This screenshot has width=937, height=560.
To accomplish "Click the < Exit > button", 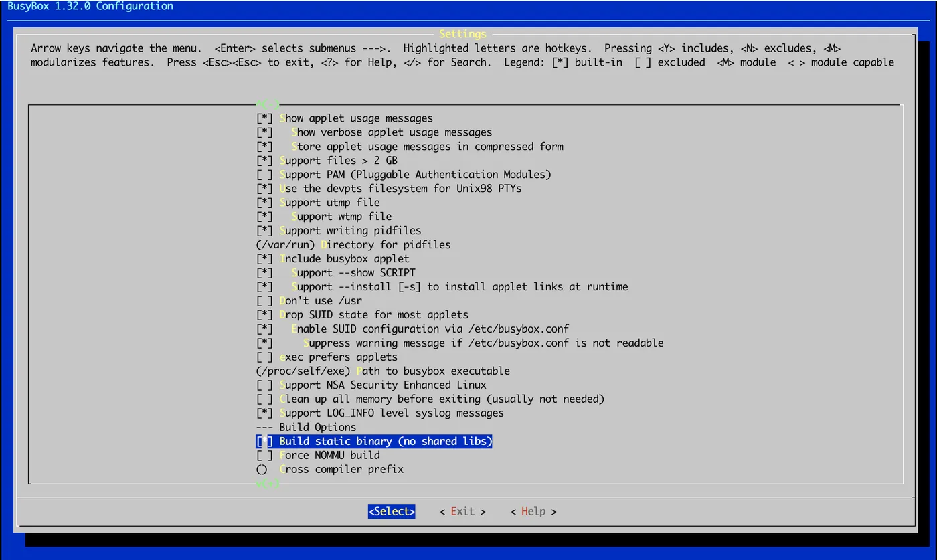I will coord(462,511).
